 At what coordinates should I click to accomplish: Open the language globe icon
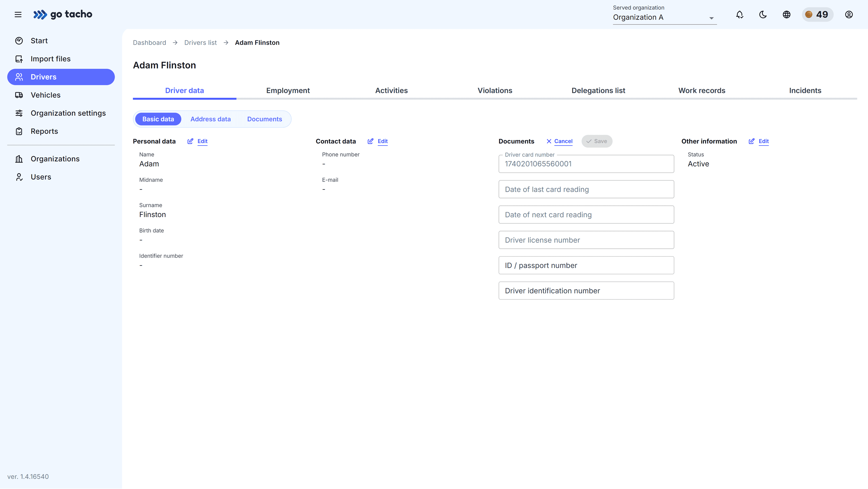pos(786,14)
